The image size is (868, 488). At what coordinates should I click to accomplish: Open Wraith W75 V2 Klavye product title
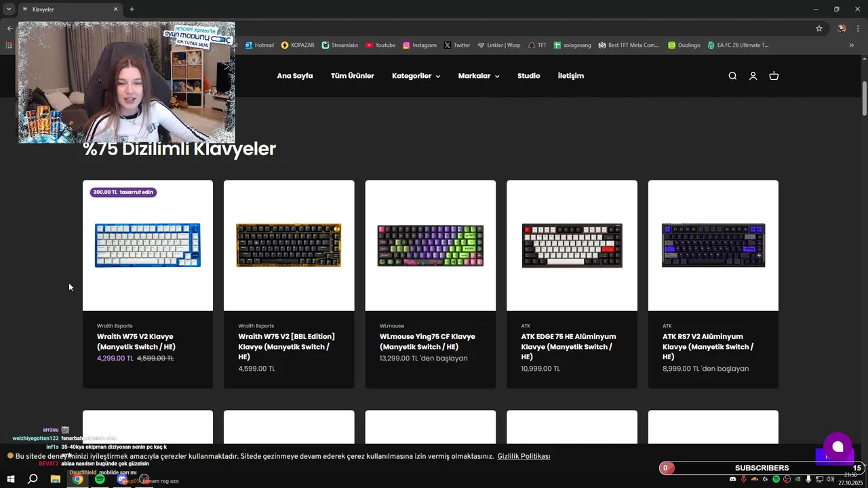tap(136, 342)
